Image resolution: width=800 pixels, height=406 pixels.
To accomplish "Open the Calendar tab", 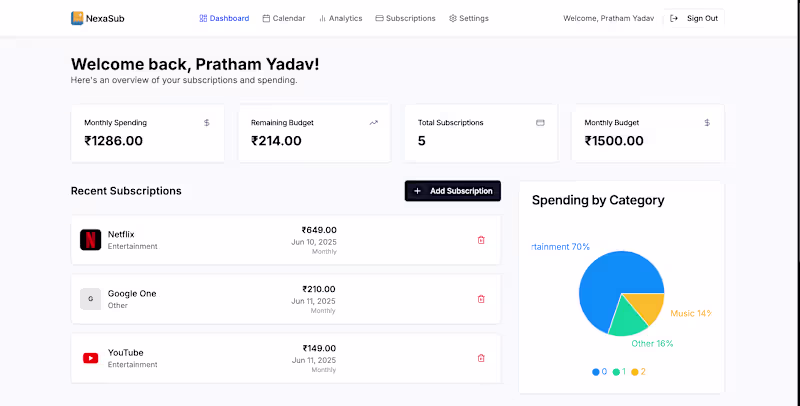I will coord(284,18).
